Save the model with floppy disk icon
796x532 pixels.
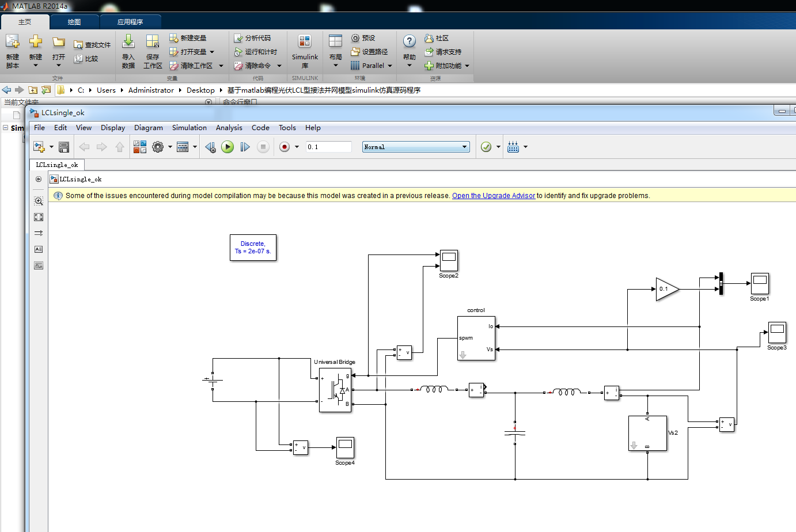(x=64, y=147)
